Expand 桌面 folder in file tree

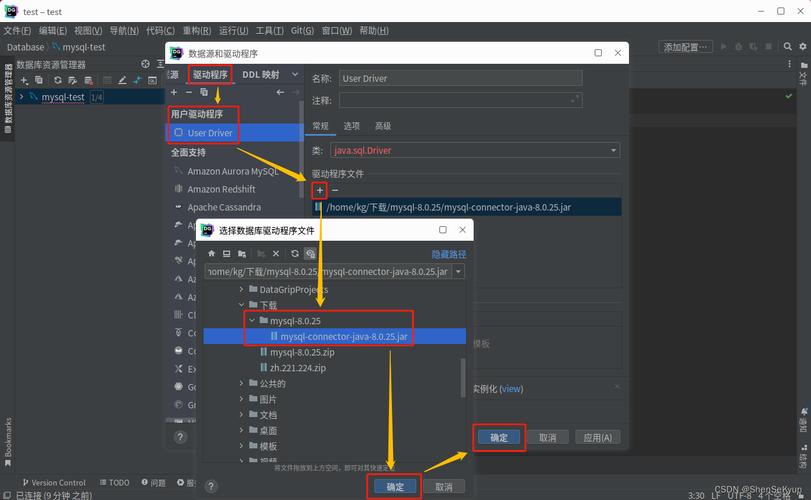[x=241, y=430]
